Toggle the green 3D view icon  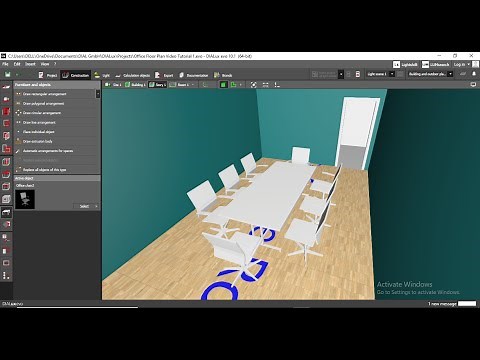coord(223,85)
